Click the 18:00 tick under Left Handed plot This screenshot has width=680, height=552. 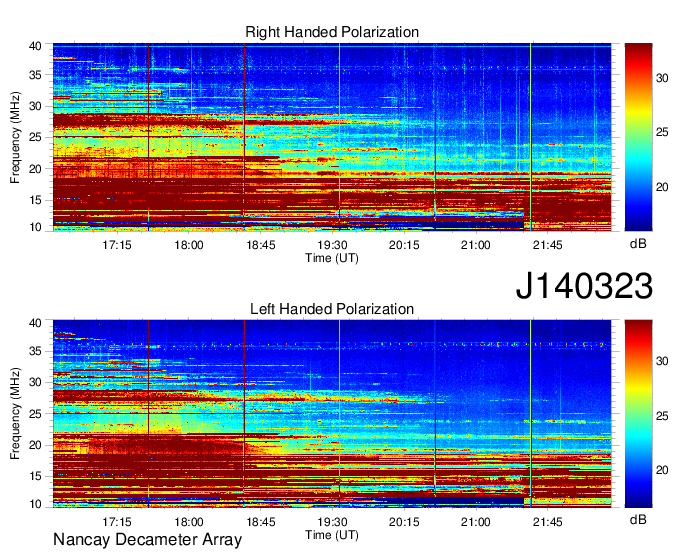(x=189, y=522)
